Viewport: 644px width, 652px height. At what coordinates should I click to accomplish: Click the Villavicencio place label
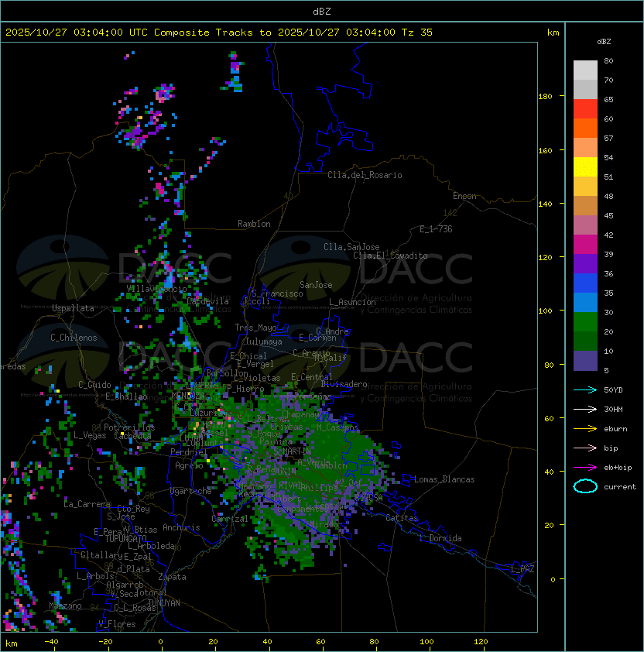[x=156, y=289]
